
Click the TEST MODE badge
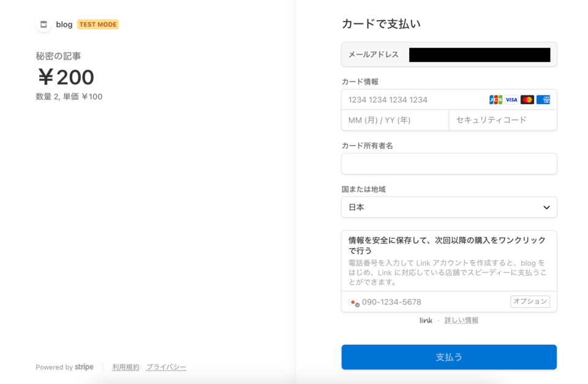[98, 24]
